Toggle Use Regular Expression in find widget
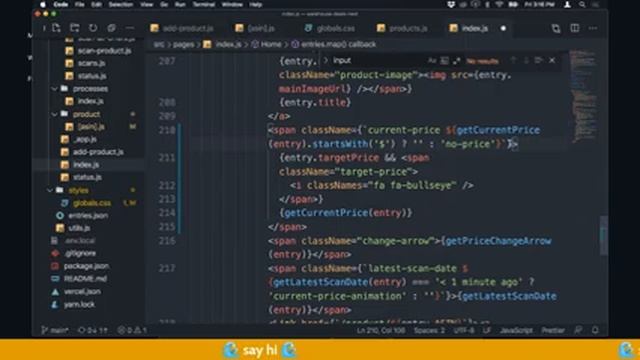Screen dimensions: 640x360 point(456,60)
